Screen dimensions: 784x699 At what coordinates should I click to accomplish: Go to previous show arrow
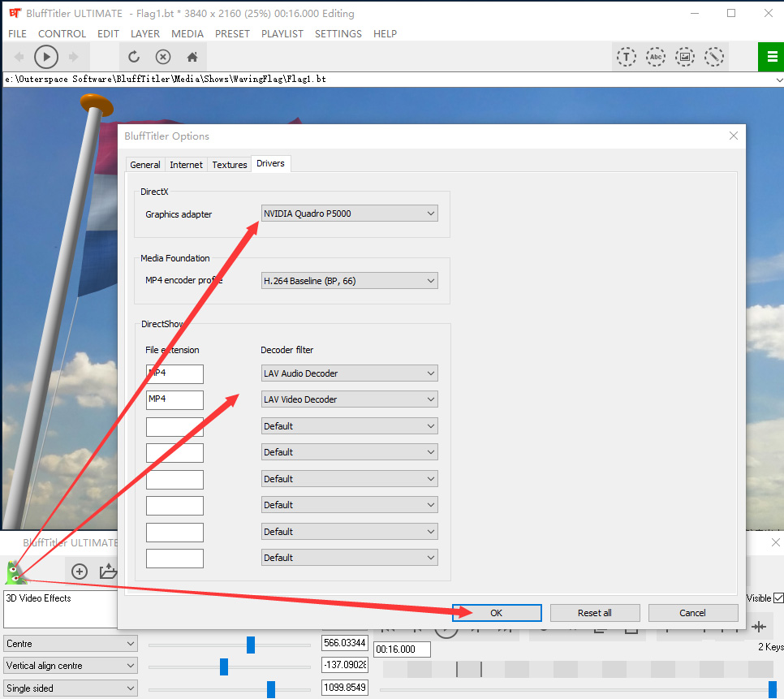(19, 57)
